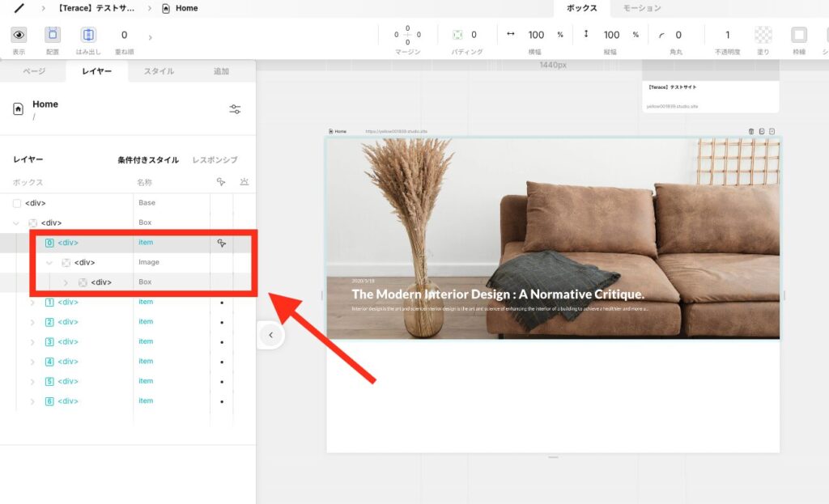Toggle the conditional style dot for item 3
This screenshot has height=504, width=829.
pos(222,342)
